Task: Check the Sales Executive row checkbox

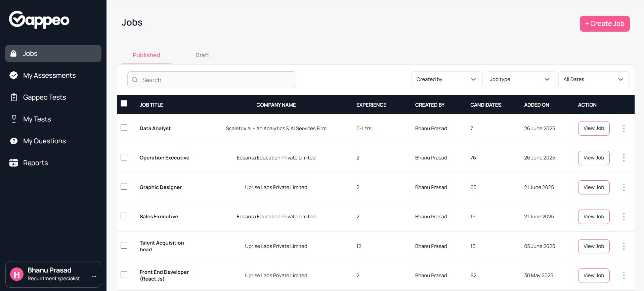Action: tap(124, 216)
